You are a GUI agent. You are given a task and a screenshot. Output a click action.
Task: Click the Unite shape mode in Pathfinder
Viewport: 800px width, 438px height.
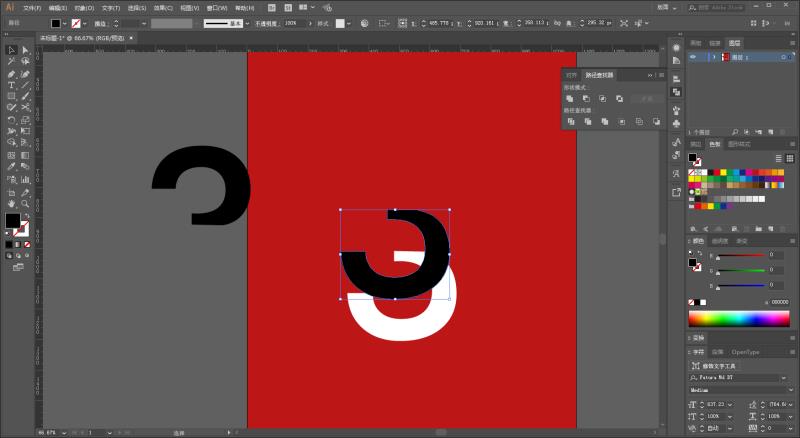[570, 99]
